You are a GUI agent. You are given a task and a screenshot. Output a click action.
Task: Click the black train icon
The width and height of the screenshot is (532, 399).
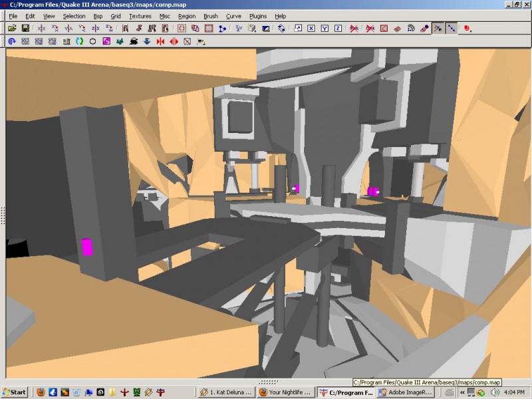[x=134, y=41]
